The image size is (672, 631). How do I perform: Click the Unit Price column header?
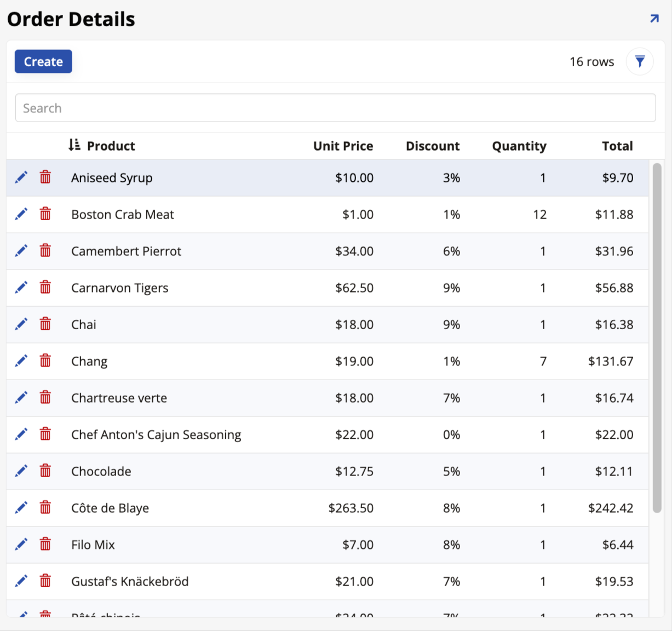point(343,146)
